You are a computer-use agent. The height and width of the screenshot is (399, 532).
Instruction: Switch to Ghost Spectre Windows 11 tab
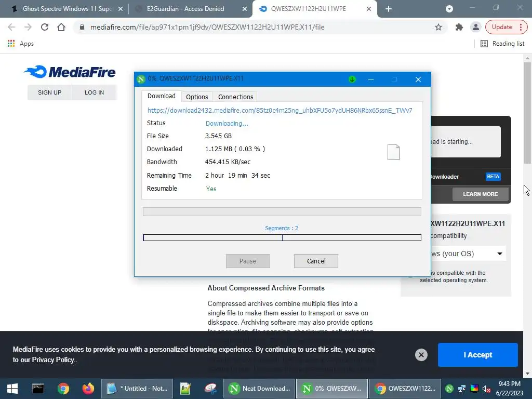(x=66, y=9)
